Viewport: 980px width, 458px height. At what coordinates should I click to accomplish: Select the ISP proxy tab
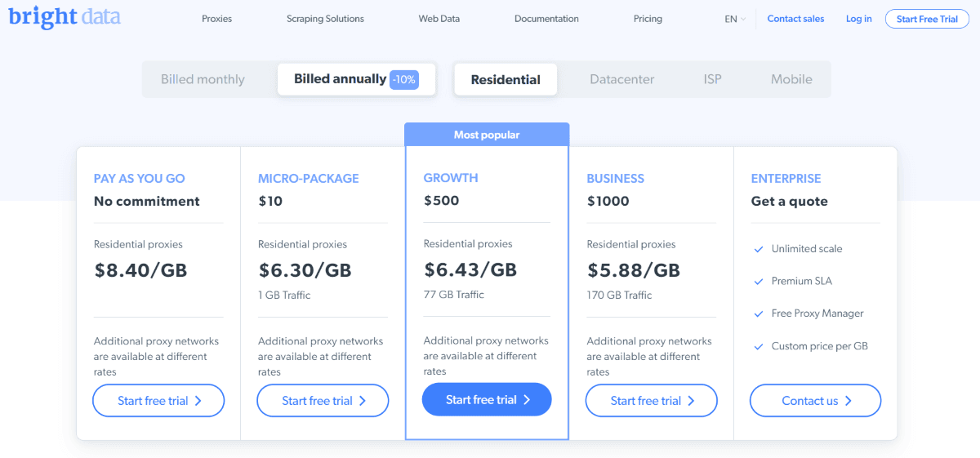[713, 79]
